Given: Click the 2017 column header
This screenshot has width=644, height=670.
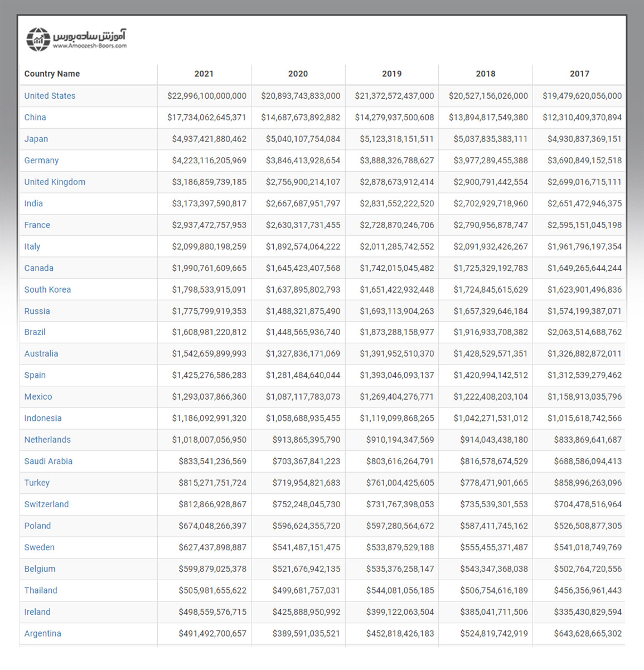Looking at the screenshot, I should [579, 74].
